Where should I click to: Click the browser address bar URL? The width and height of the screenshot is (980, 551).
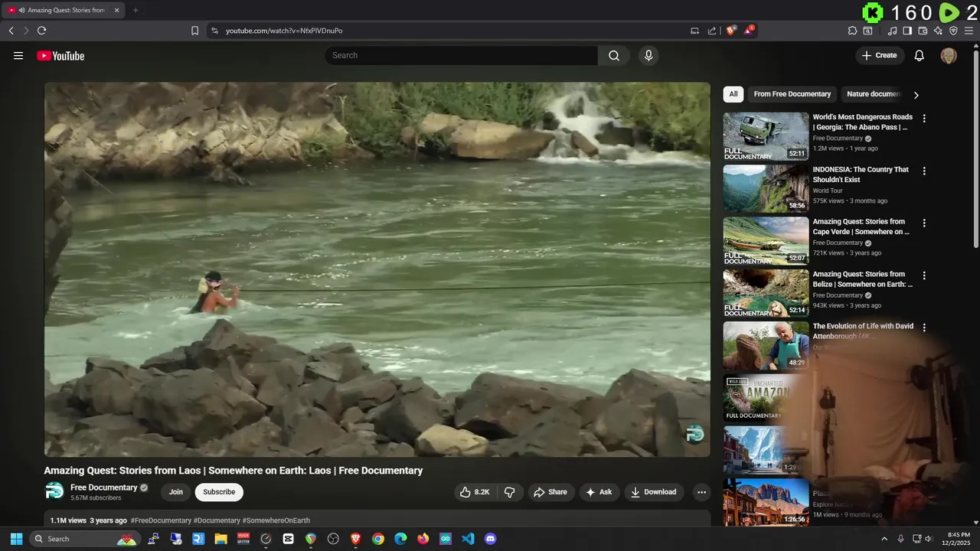point(284,31)
